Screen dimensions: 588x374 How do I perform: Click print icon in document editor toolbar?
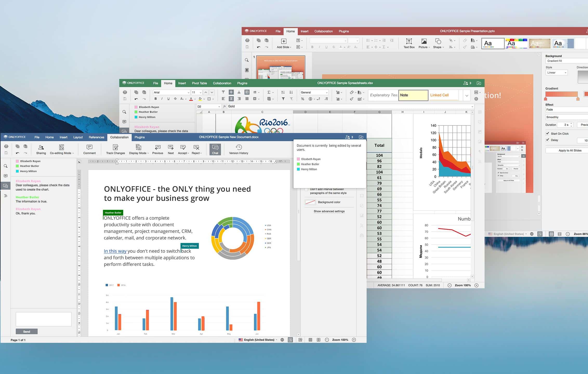click(x=6, y=146)
